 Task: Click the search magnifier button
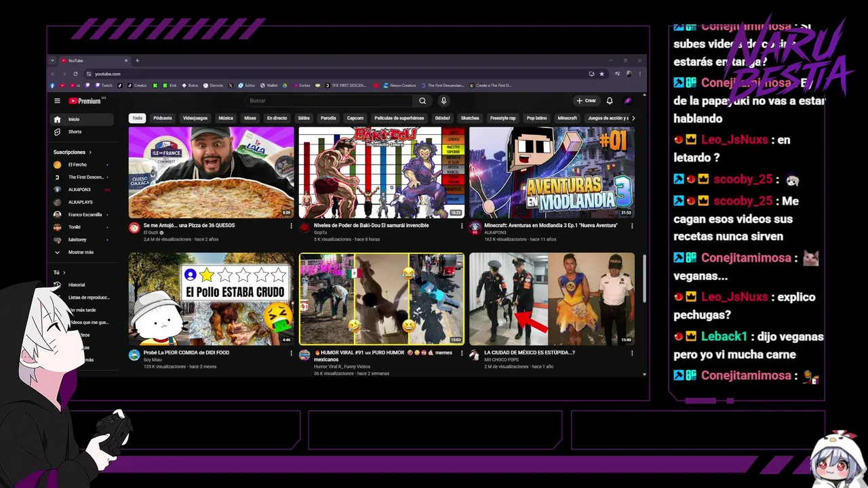(422, 101)
